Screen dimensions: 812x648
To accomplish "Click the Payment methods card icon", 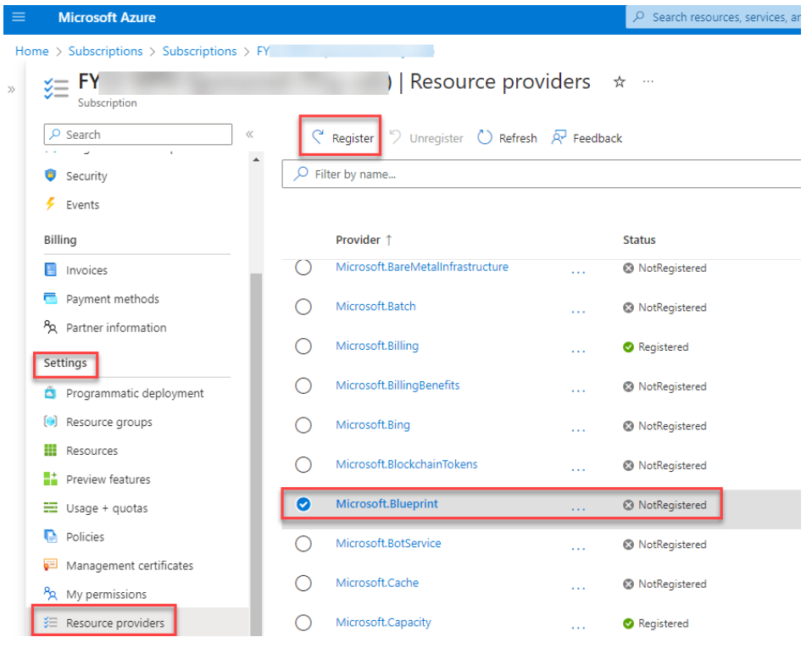I will (x=50, y=299).
